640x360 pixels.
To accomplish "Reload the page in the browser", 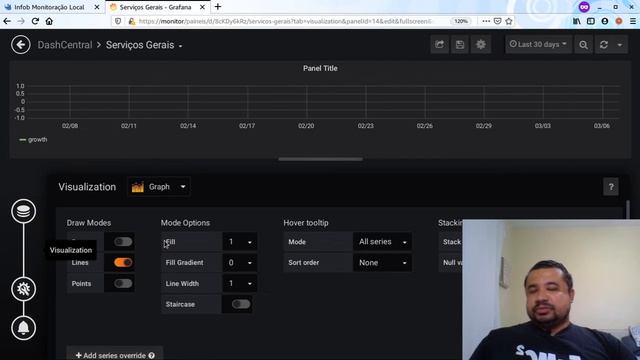I will coord(35,21).
